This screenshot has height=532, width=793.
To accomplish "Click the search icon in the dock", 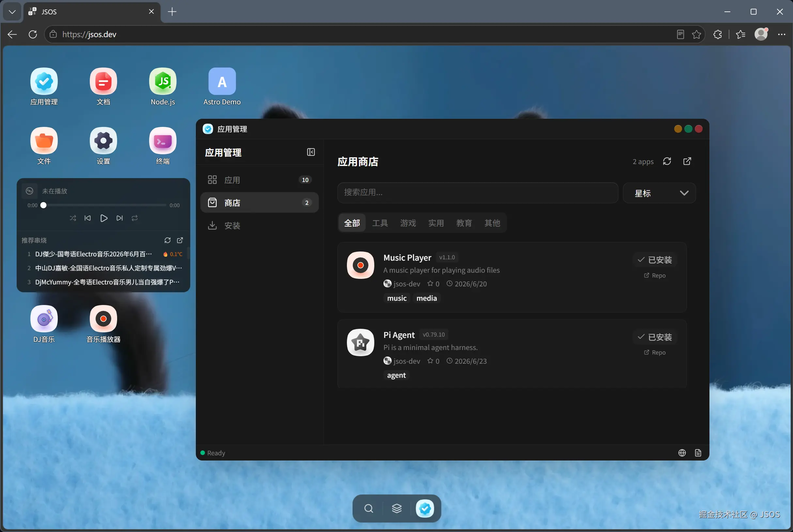I will tap(368, 508).
